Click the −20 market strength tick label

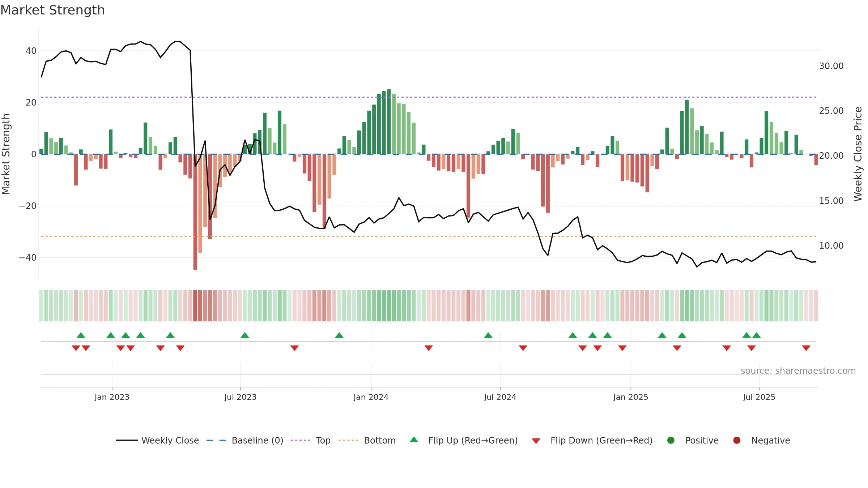(x=28, y=206)
